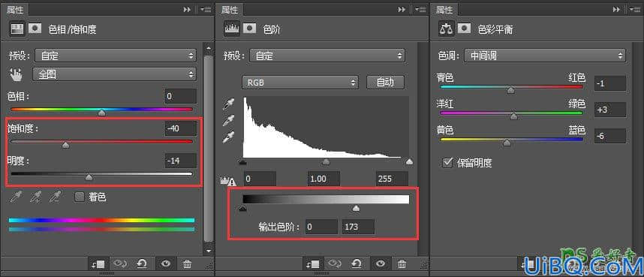This screenshot has width=644, height=277.
Task: Clip adjustment to layer in 色阶 panel
Action: pyautogui.click(x=313, y=264)
